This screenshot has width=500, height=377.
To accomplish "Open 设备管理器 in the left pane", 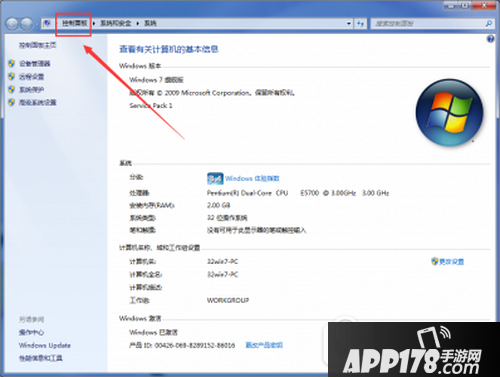I will coord(35,63).
